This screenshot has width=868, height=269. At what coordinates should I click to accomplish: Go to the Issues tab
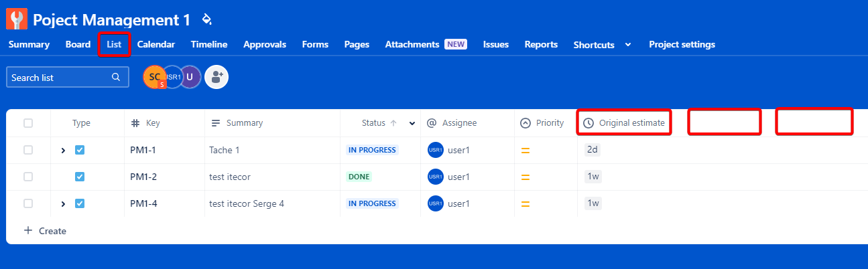click(x=496, y=44)
